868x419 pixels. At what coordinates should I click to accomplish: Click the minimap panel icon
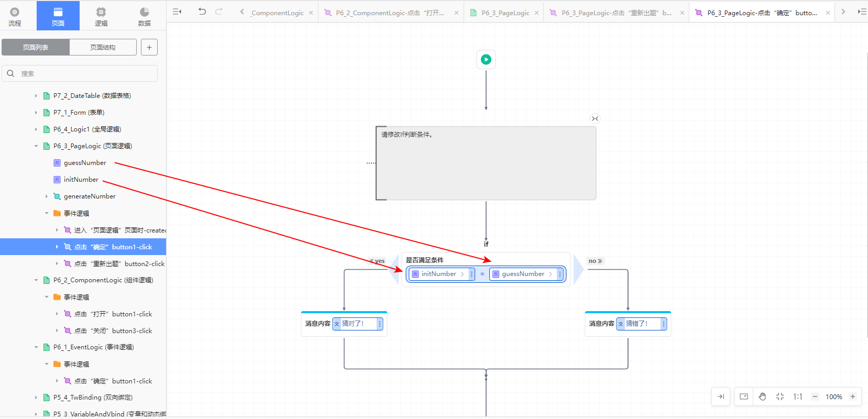click(x=744, y=396)
